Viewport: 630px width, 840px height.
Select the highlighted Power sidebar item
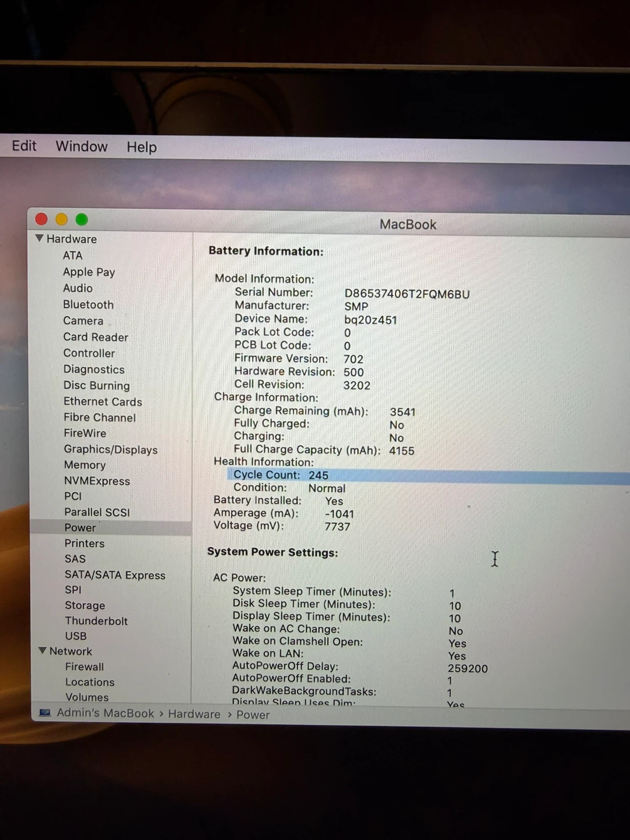(x=111, y=527)
